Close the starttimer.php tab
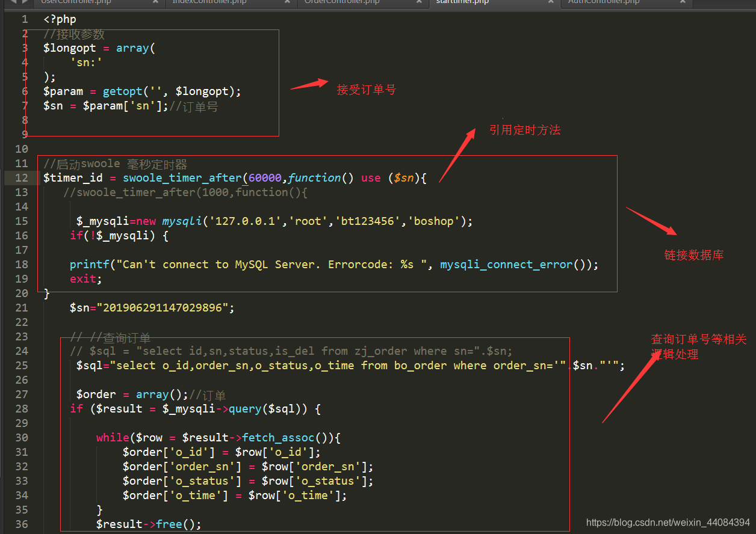 (x=550, y=2)
